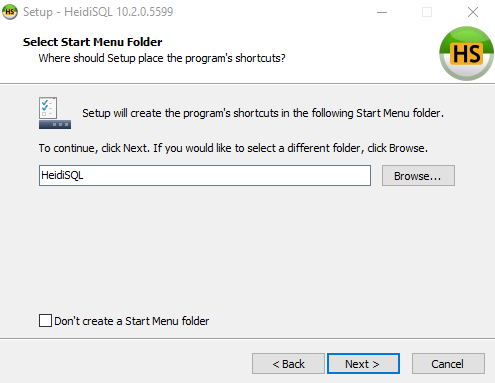Viewport: 495px width, 383px height.
Task: Click the greyed-out maximize button
Action: click(427, 12)
